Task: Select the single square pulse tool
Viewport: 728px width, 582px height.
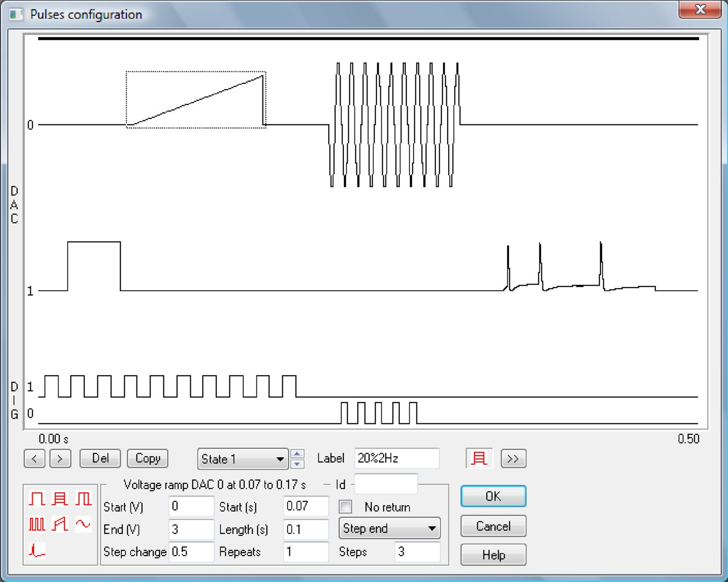Action: coord(36,499)
